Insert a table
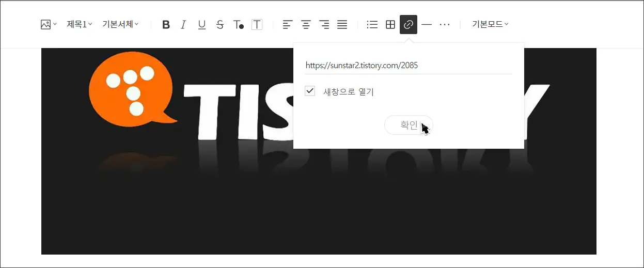Screen dimensions: 644x268 [x=390, y=24]
